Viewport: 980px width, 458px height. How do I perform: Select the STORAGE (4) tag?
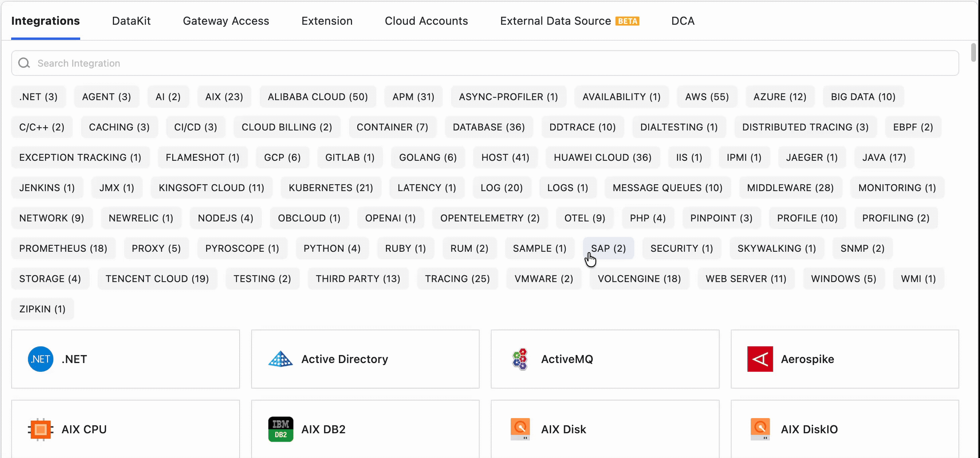pos(50,278)
